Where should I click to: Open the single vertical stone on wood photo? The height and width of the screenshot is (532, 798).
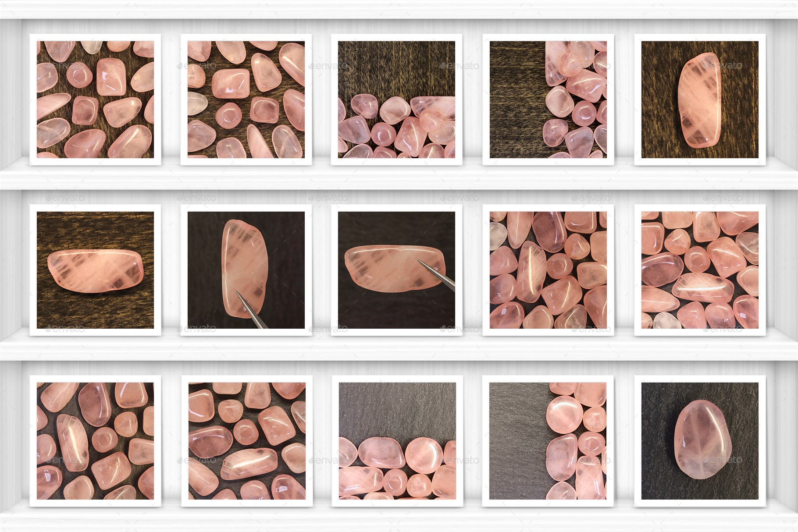coord(700,99)
